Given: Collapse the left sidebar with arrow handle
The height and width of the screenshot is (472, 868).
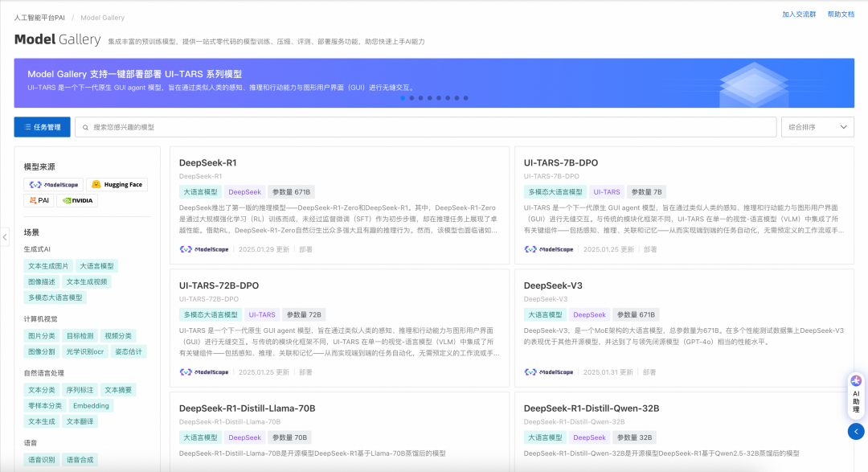Looking at the screenshot, I should click(x=5, y=236).
